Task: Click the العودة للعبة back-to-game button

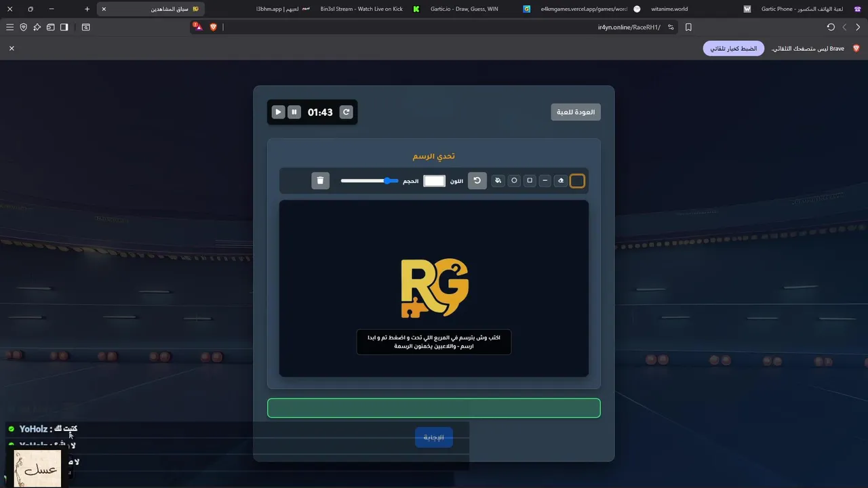Action: tap(576, 112)
